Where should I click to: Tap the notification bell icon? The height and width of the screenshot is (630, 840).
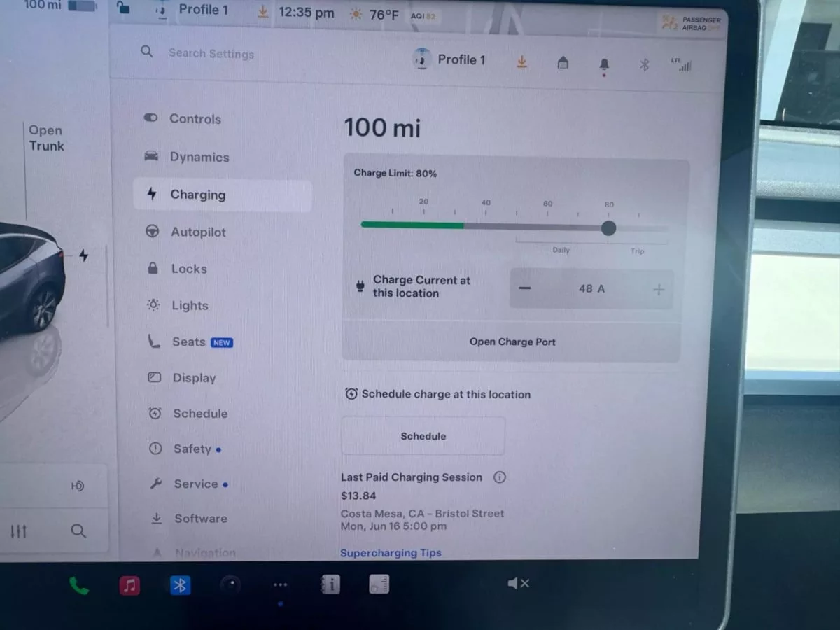tap(604, 64)
